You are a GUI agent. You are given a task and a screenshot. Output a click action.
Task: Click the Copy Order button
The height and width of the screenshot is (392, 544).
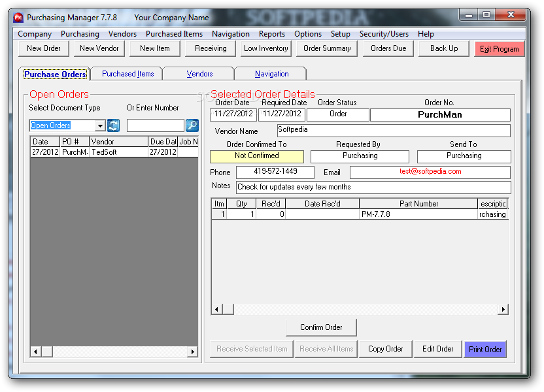coord(386,349)
